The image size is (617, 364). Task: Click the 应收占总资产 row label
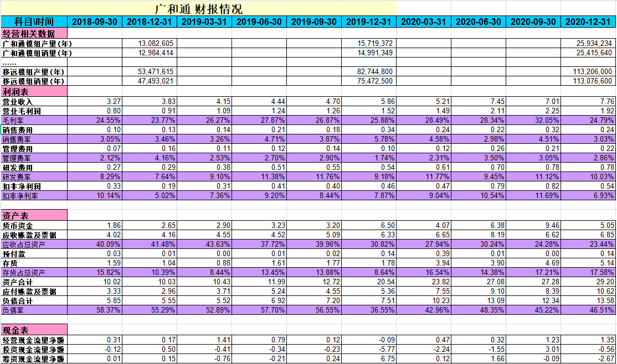click(x=34, y=244)
